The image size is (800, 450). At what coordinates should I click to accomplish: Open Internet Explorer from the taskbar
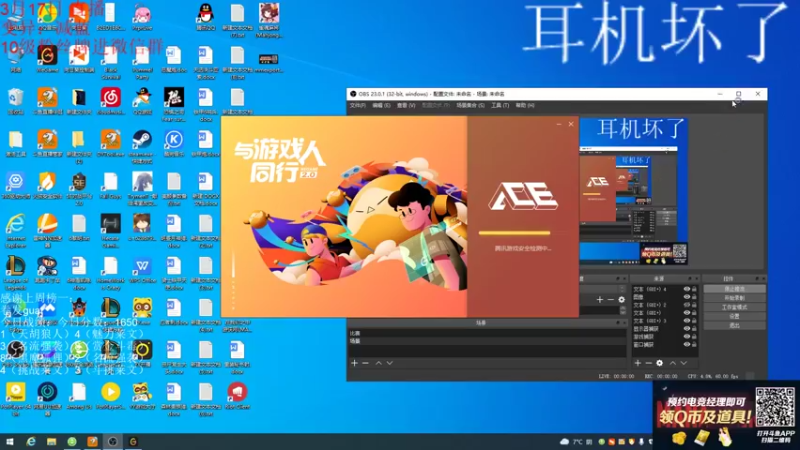coord(31,441)
